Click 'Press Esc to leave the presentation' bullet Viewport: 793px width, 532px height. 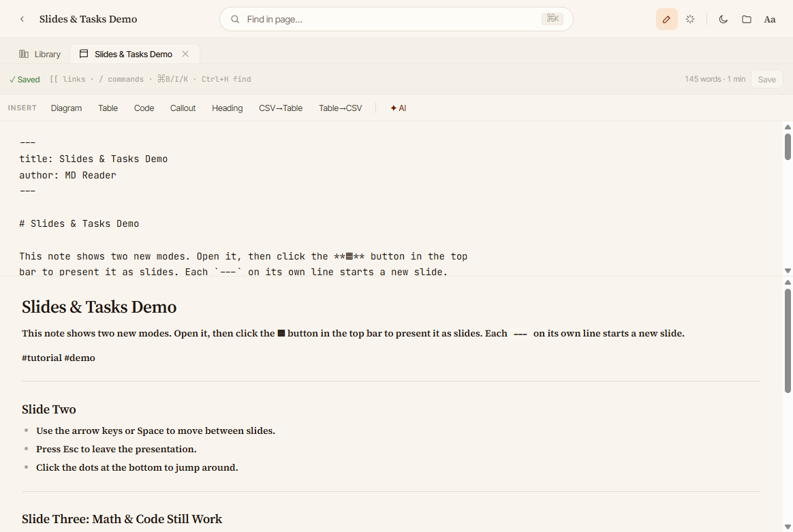pyautogui.click(x=116, y=449)
